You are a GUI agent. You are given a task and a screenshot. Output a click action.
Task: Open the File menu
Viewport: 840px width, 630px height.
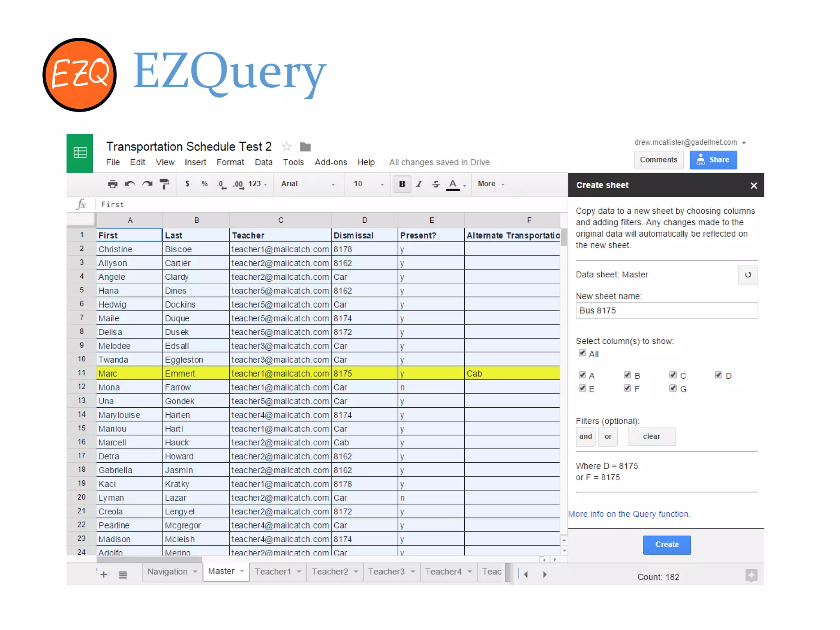pos(113,162)
